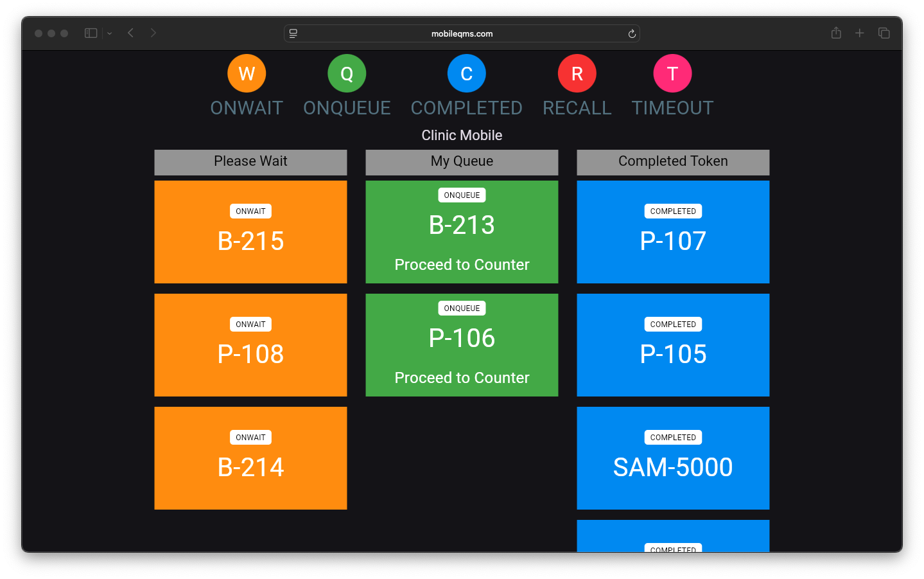
Task: Toggle the Safari sidebar
Action: click(91, 33)
